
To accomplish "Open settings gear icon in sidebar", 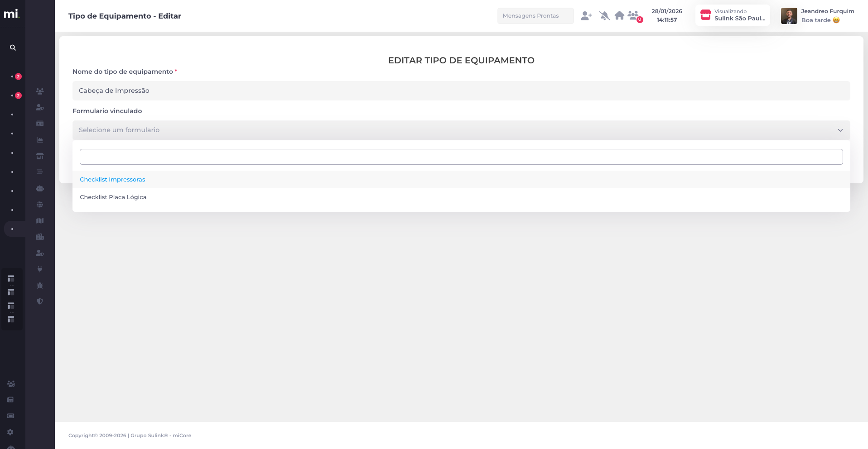I will [10, 432].
